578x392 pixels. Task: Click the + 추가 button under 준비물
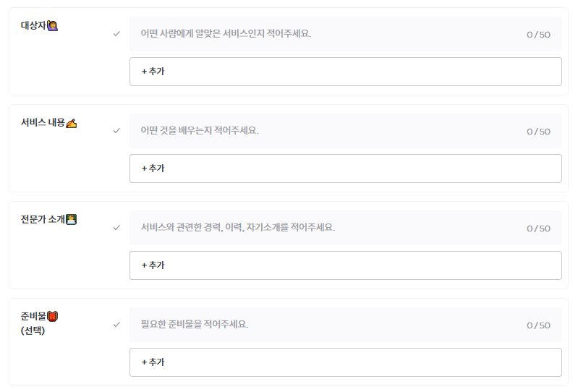tap(345, 362)
